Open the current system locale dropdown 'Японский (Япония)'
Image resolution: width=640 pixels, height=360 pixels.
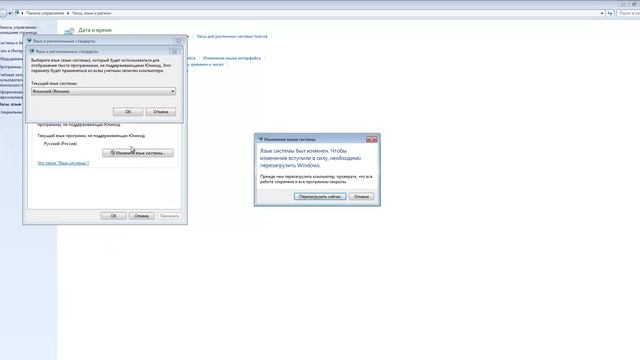tap(103, 91)
